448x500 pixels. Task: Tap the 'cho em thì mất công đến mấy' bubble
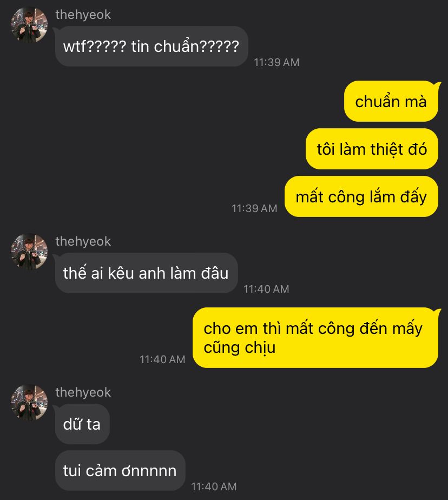315,338
